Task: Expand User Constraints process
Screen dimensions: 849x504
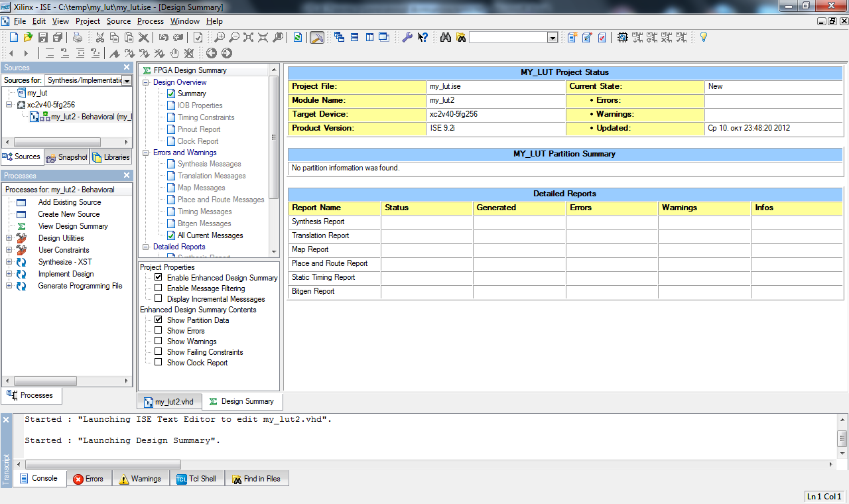Action: [9, 250]
